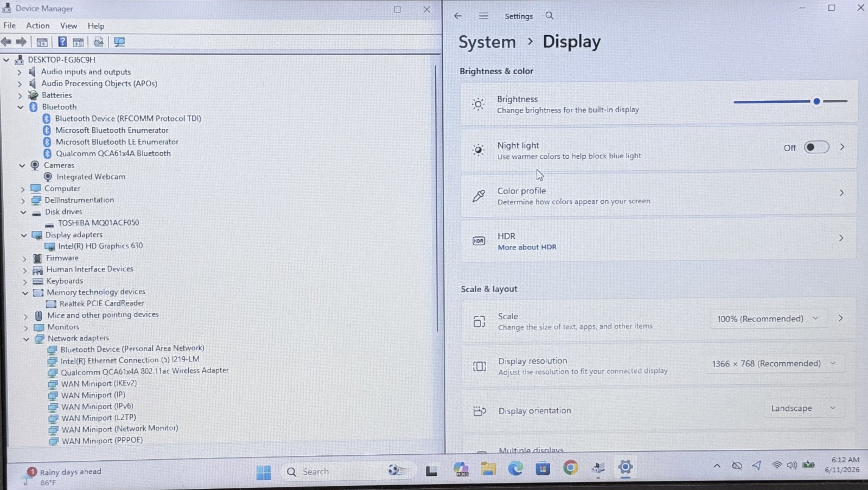Open Google Chrome from the taskbar

pos(570,467)
